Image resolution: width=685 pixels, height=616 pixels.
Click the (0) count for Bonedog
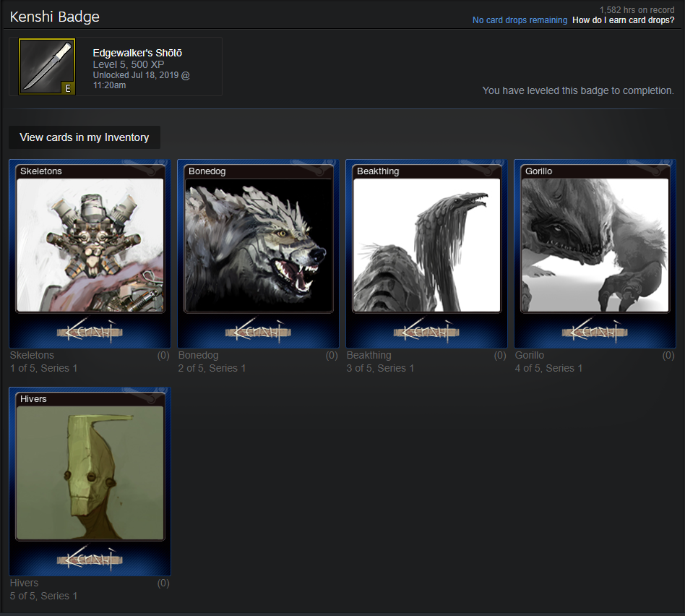click(x=332, y=355)
